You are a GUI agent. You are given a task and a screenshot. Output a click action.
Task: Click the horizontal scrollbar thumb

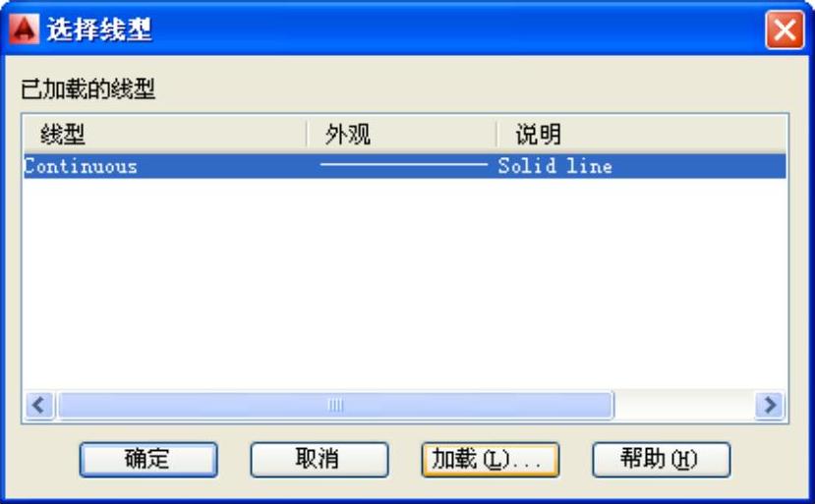pyautogui.click(x=335, y=405)
